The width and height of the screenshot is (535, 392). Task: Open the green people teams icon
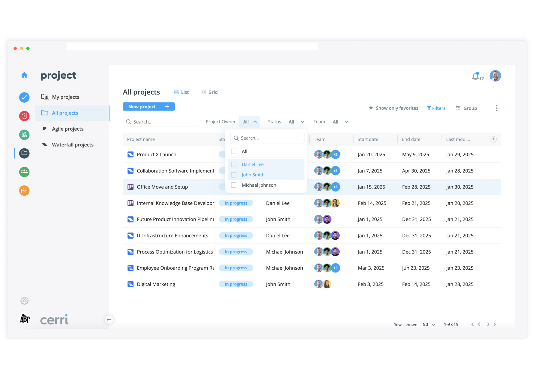pos(24,172)
